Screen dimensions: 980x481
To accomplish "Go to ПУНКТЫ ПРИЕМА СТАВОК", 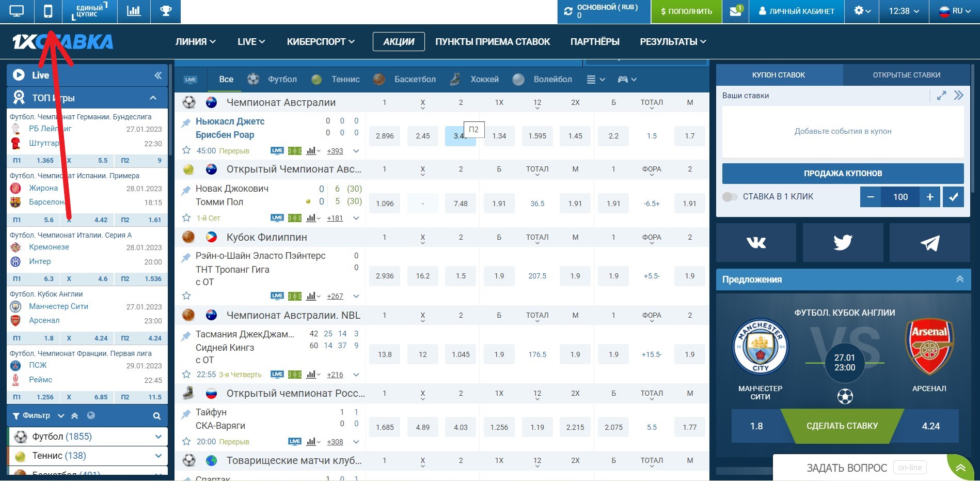I will pos(493,42).
